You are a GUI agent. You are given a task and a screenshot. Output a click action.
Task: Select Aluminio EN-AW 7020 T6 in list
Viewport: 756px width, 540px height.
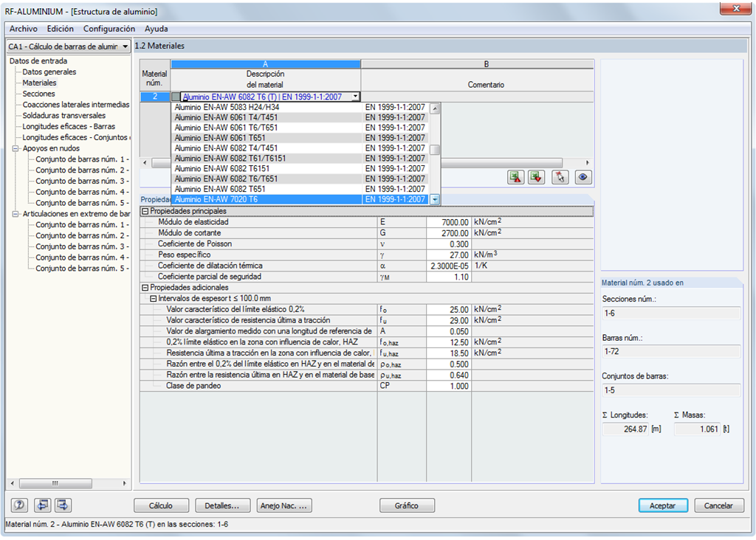[300, 199]
